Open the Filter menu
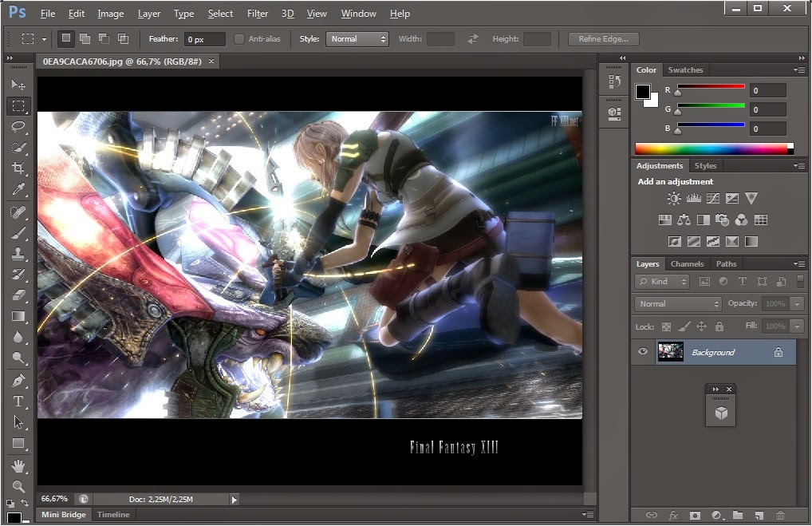The width and height of the screenshot is (812, 526). click(x=257, y=13)
